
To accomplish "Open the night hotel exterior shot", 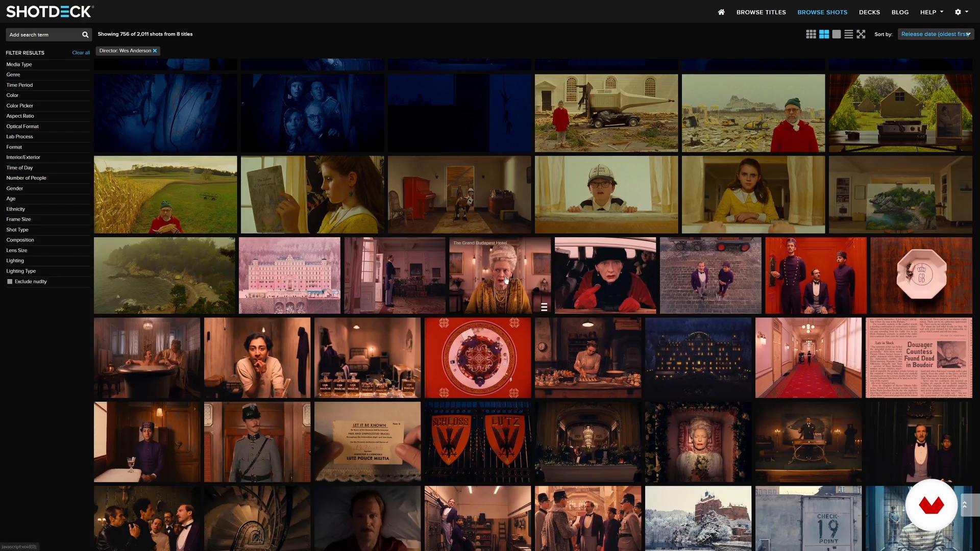I will [x=698, y=358].
